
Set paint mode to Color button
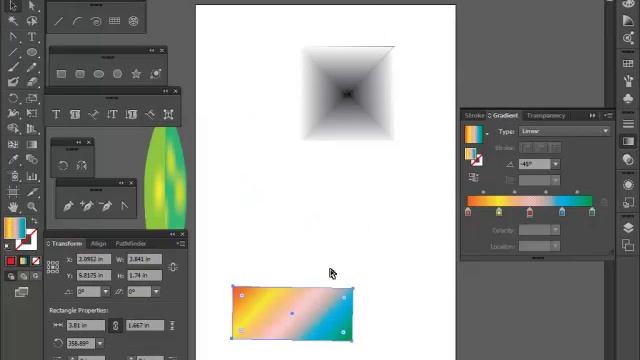tap(11, 261)
